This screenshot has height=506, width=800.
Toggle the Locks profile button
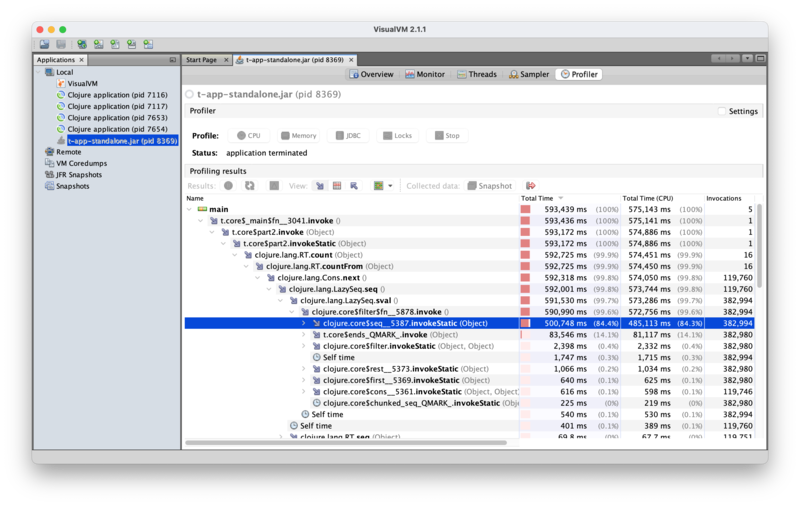(397, 136)
